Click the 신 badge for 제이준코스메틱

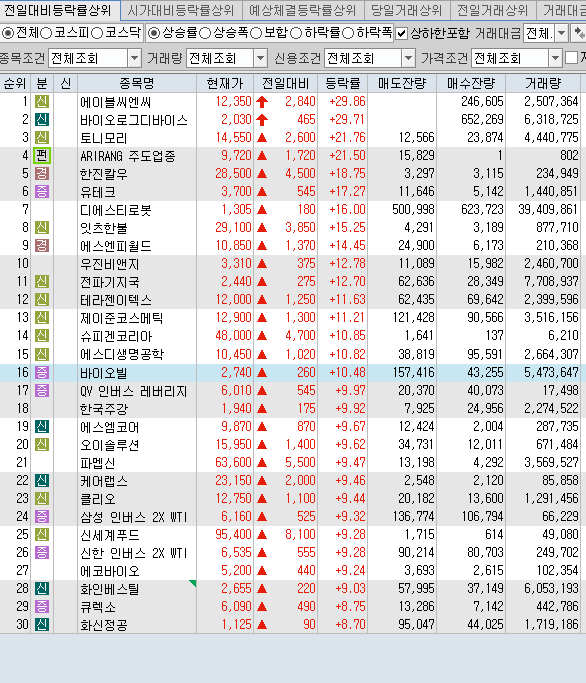[42, 318]
